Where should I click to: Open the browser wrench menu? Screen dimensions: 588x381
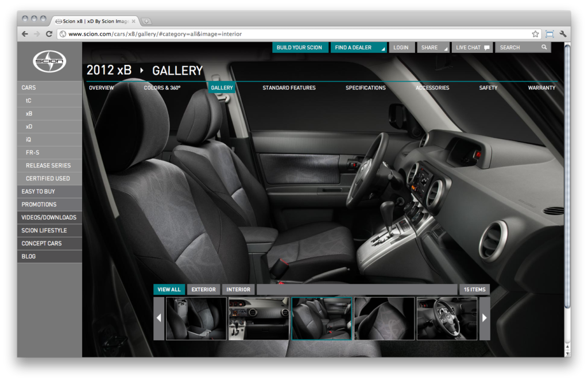[x=563, y=34]
